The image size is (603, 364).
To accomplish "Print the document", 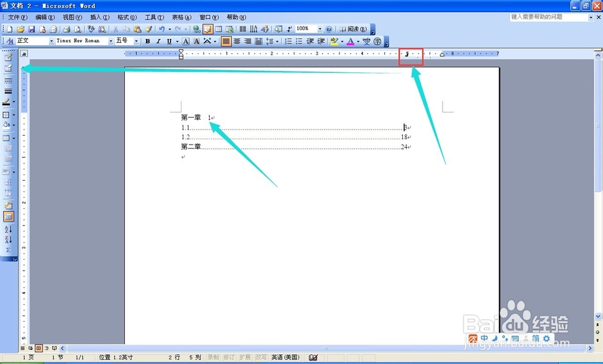I will tap(66, 29).
